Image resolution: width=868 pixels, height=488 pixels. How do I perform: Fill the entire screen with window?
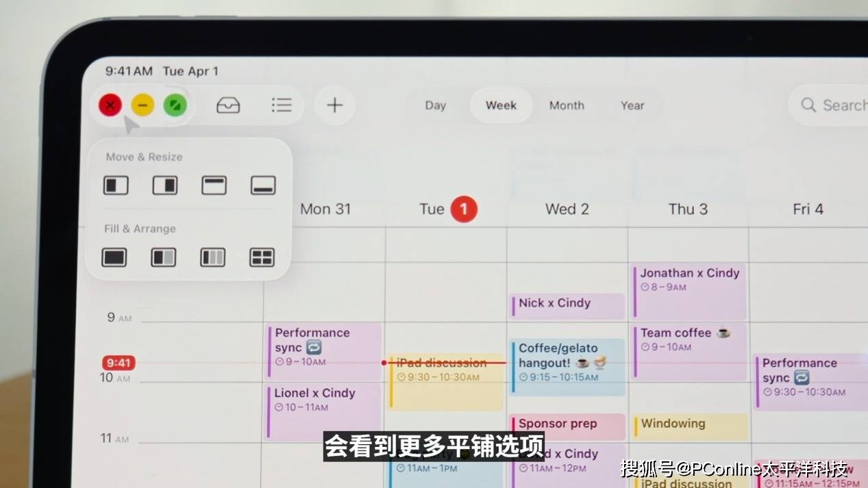114,257
